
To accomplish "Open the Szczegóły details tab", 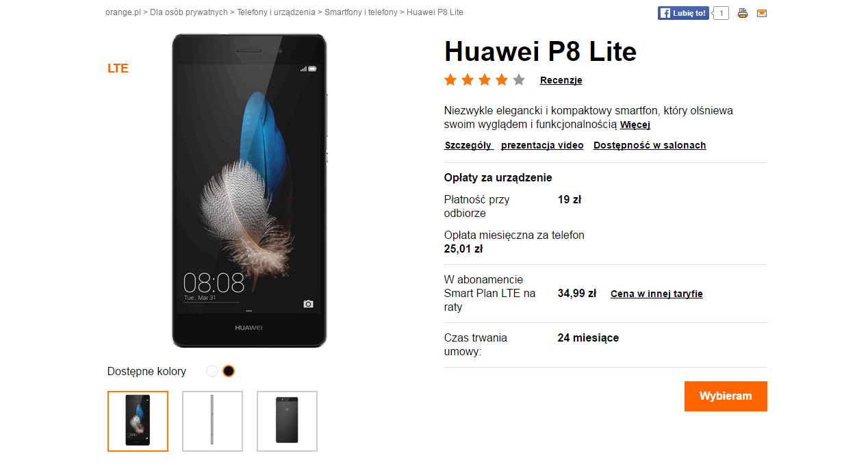I will coord(468,145).
